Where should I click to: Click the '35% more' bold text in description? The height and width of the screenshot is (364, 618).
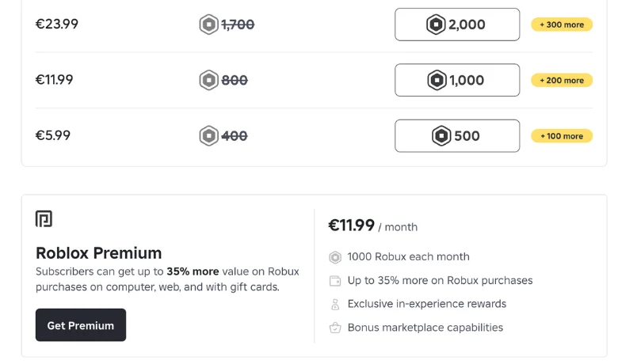[193, 271]
